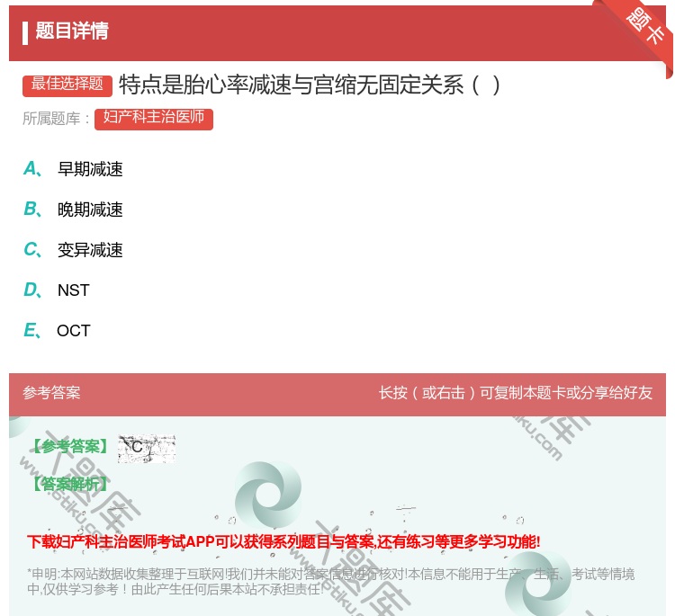Click the 【答案解析】 label
The height and width of the screenshot is (616, 675).
tap(70, 484)
